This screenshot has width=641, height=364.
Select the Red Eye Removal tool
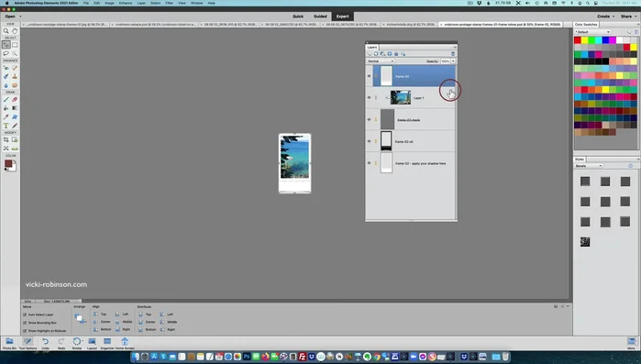(6, 68)
